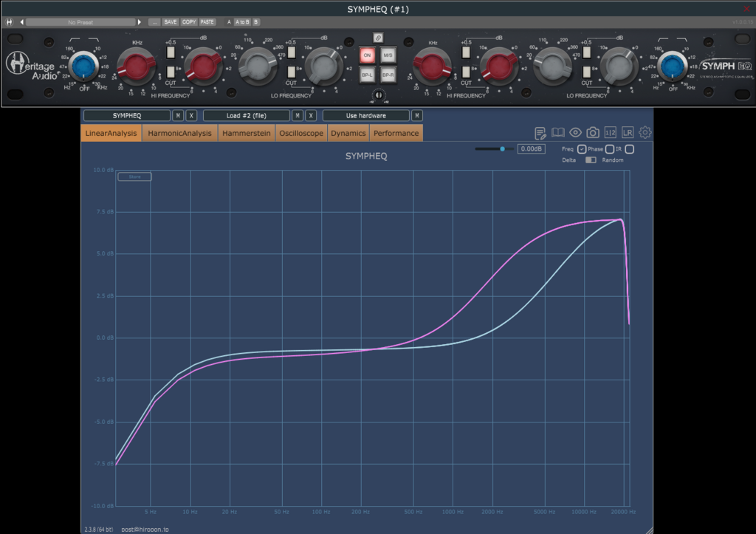Switch to the Dynamics tab
The width and height of the screenshot is (756, 534).
(348, 133)
